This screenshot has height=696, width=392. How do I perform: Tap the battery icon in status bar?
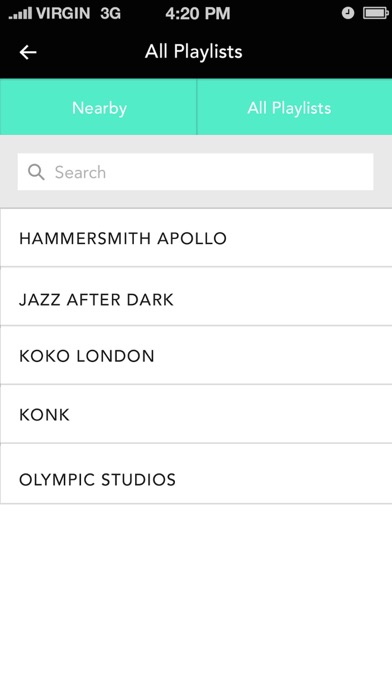(376, 13)
